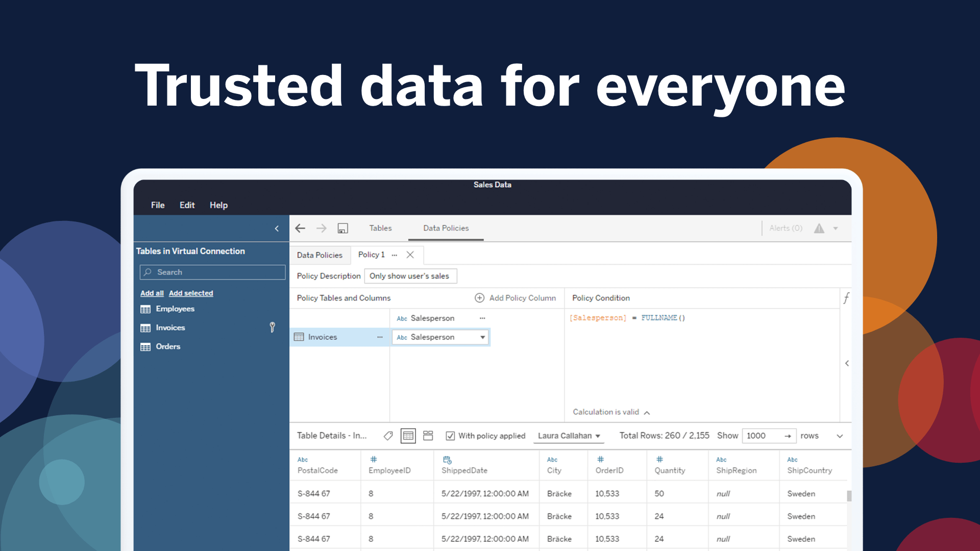Open the Edit menu
Image resolution: width=980 pixels, height=551 pixels.
click(x=187, y=205)
